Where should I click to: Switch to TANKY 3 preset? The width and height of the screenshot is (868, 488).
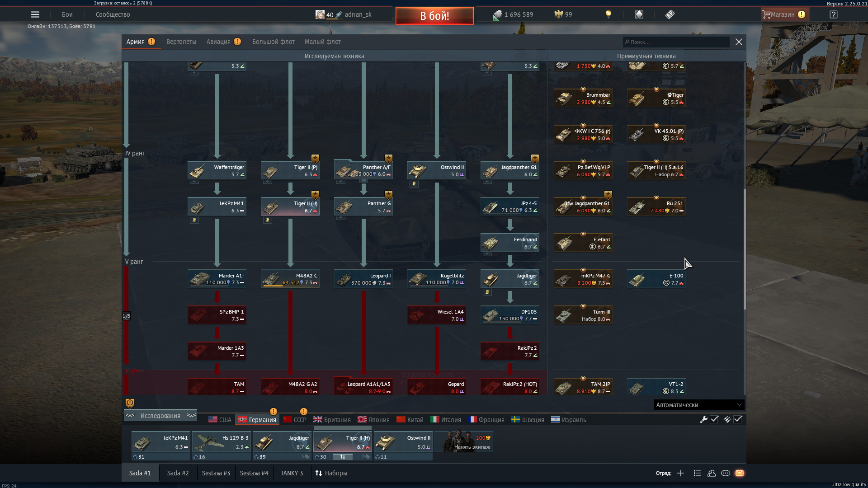(292, 473)
